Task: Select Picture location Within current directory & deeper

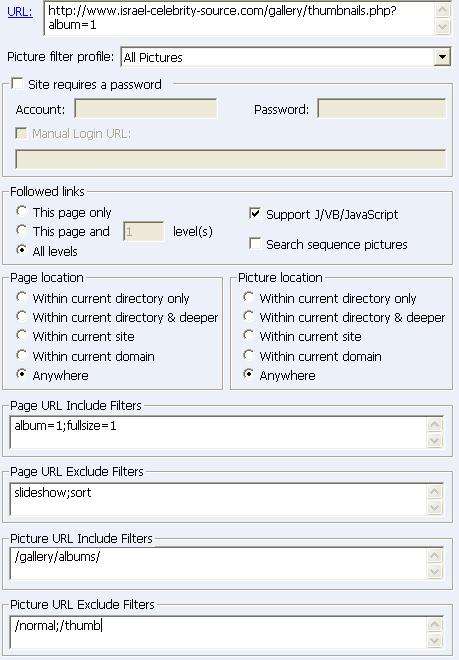Action: click(248, 316)
